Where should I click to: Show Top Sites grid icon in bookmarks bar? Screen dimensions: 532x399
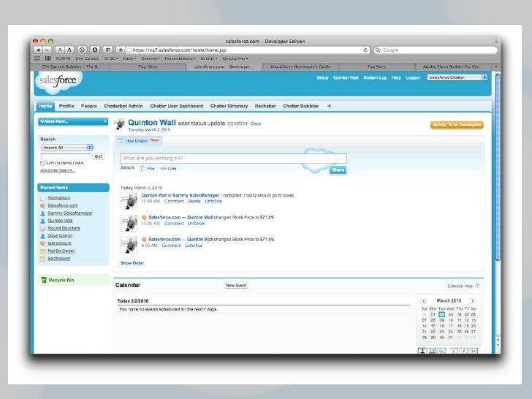(x=47, y=58)
